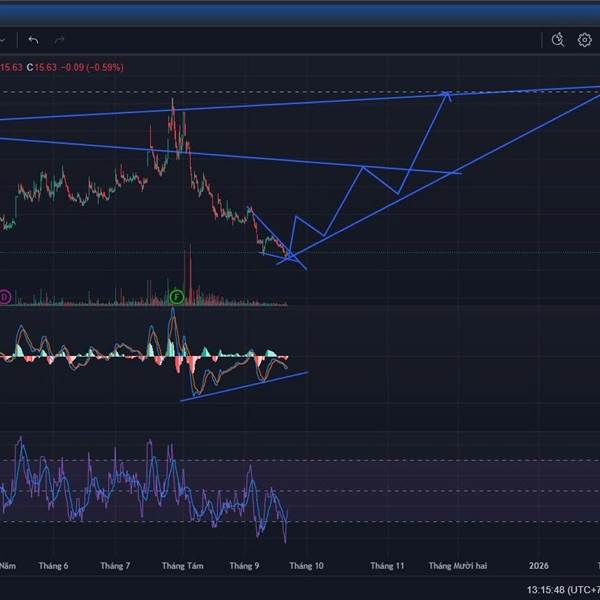Viewport: 600px width, 600px height.
Task: Open chart settings with the gear icon
Action: click(x=584, y=40)
